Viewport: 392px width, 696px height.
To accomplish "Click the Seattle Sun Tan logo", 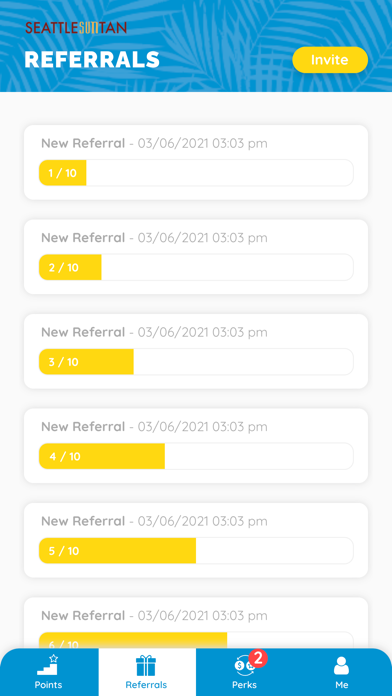I will click(76, 28).
